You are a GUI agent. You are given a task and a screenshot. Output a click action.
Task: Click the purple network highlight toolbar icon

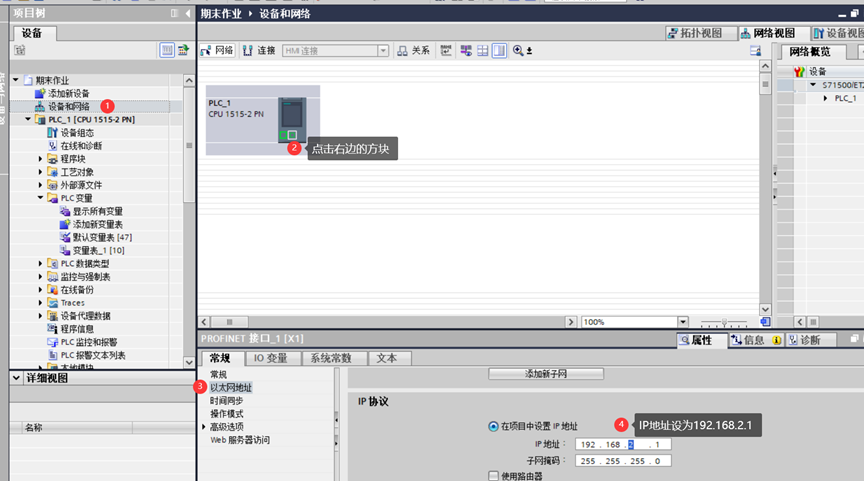pyautogui.click(x=466, y=51)
